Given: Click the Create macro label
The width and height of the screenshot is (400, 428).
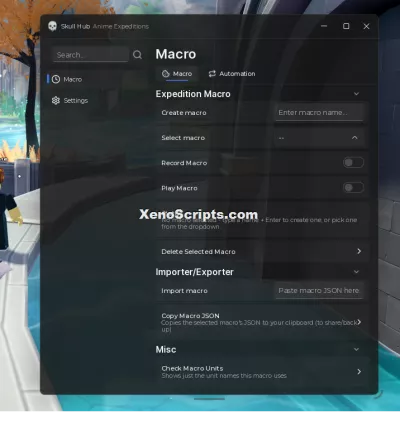Looking at the screenshot, I should [184, 113].
